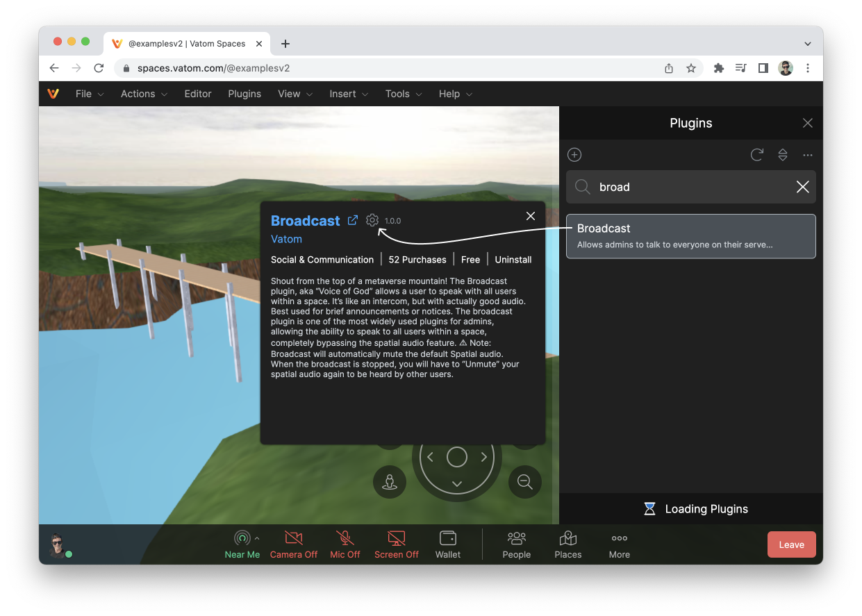This screenshot has height=616, width=862.
Task: Select the @examplesv2 Vatom Spaces tab
Action: 186,43
